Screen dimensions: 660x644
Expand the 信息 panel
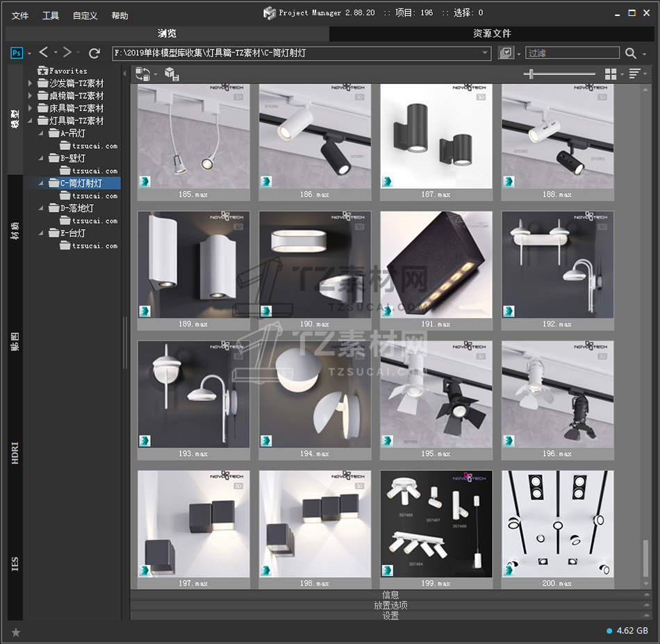[x=390, y=595]
